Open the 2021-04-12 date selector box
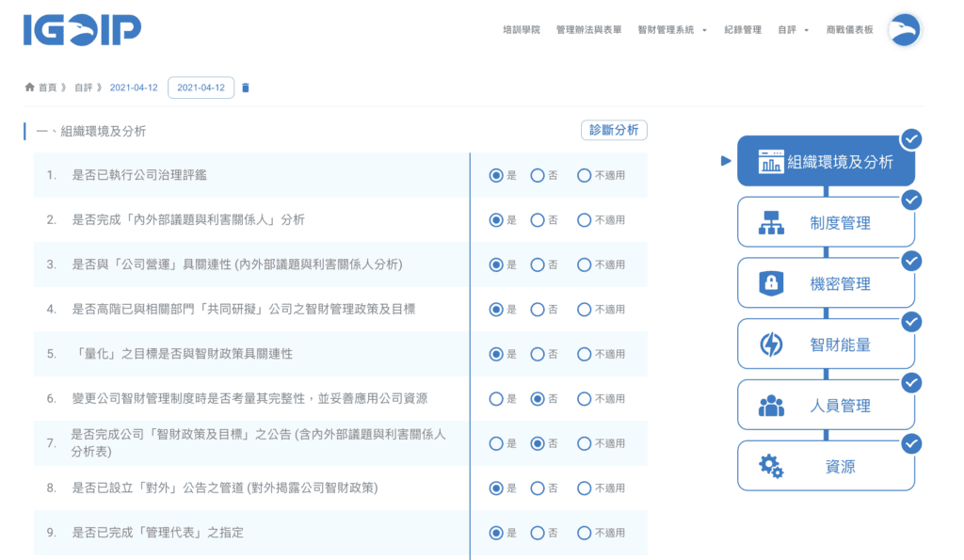The image size is (964, 560). tap(201, 88)
